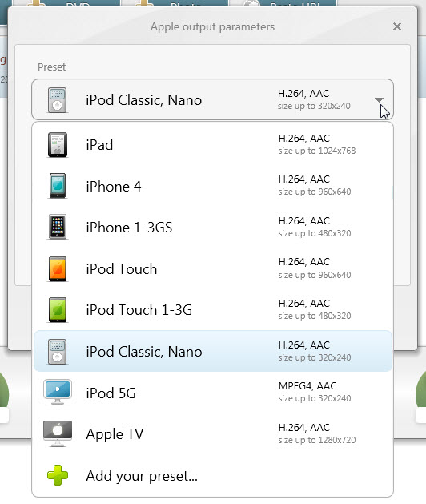Image resolution: width=426 pixels, height=504 pixels.
Task: Click 'size up to 960x640' in iPod Touch row
Action: (x=315, y=275)
